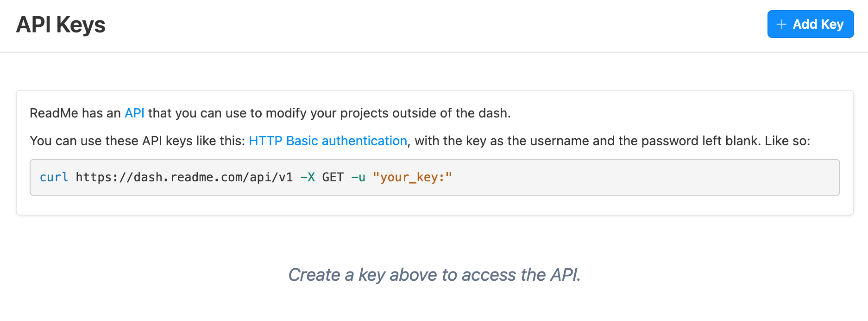Click inside the curl example code block
This screenshot has width=868, height=321.
pyautogui.click(x=602, y=178)
